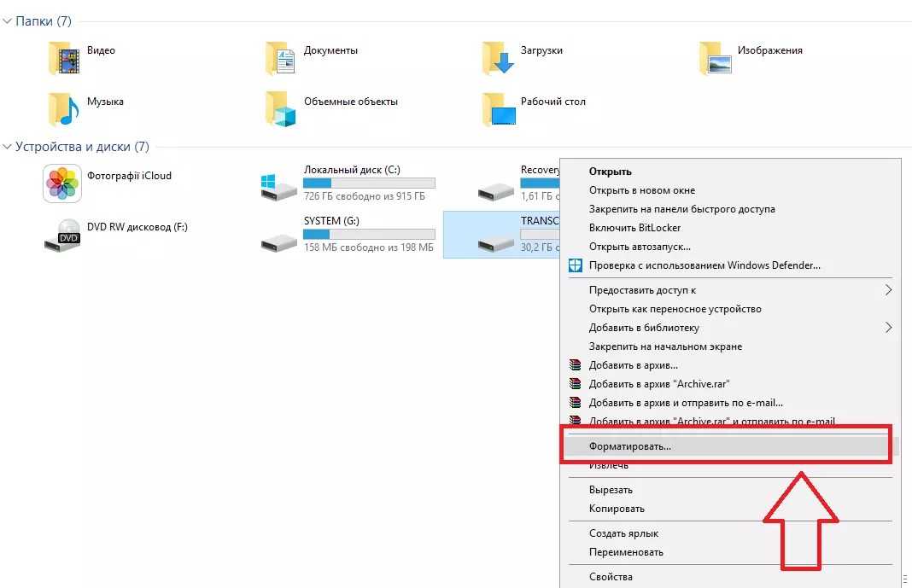Screen dimensions: 912x588
Task: Open the Загрузки folder icon
Action: pos(498,58)
